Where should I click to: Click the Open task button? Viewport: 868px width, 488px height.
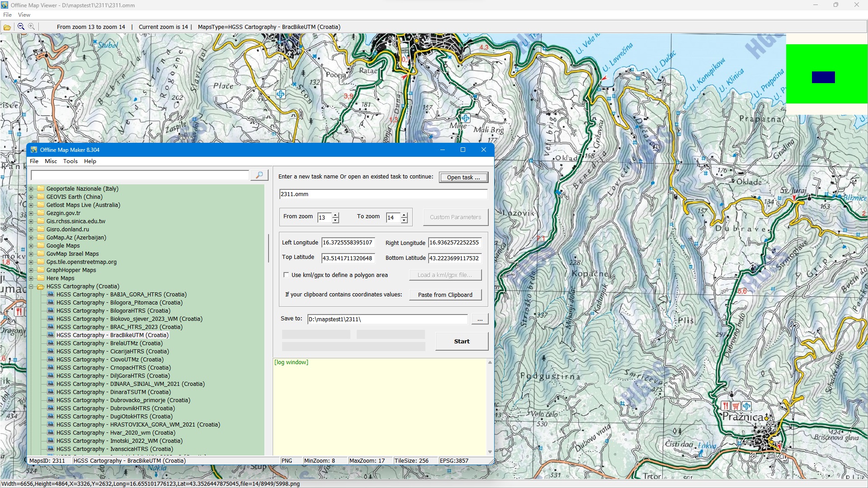click(x=463, y=177)
